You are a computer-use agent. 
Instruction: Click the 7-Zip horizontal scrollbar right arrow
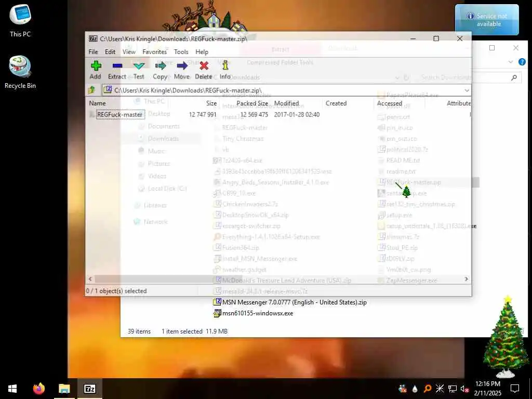coord(466,279)
